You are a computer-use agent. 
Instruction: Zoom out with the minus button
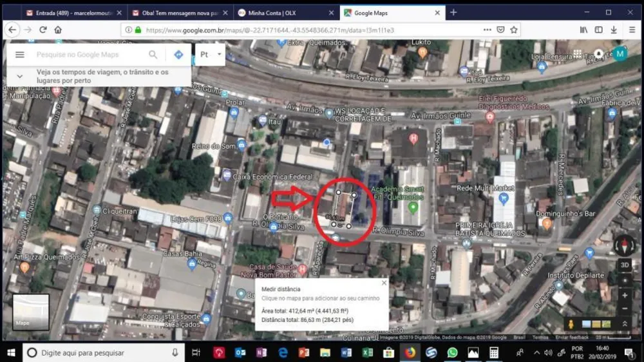tap(625, 309)
